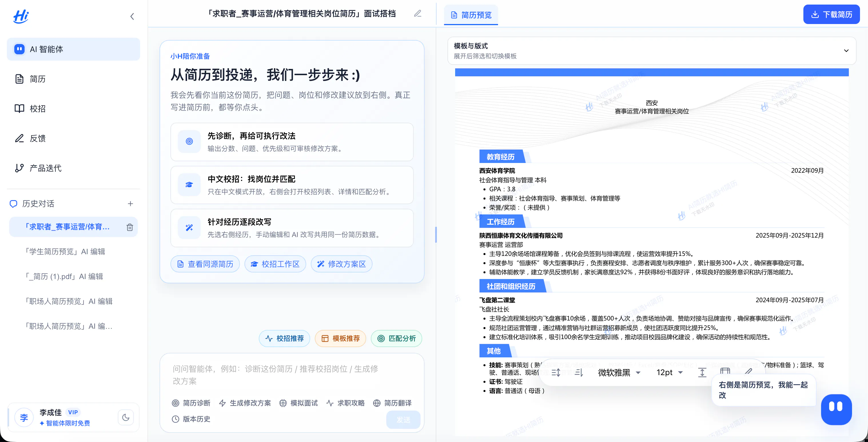Open 求职攻略 from the chat toolbar
This screenshot has height=442, width=868.
[x=345, y=403]
